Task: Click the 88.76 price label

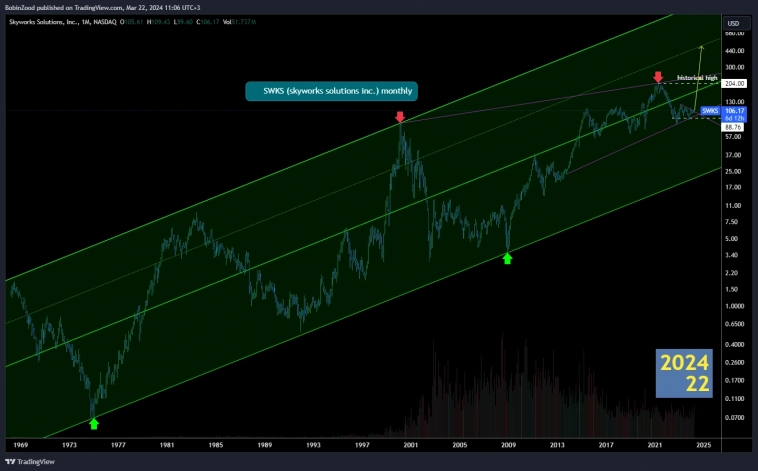Action: coord(734,127)
